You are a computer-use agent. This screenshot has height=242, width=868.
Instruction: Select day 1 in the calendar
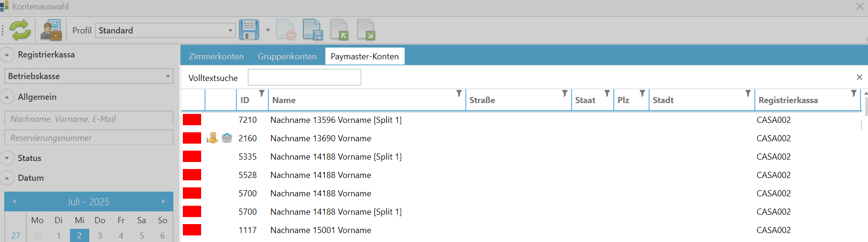click(x=59, y=235)
